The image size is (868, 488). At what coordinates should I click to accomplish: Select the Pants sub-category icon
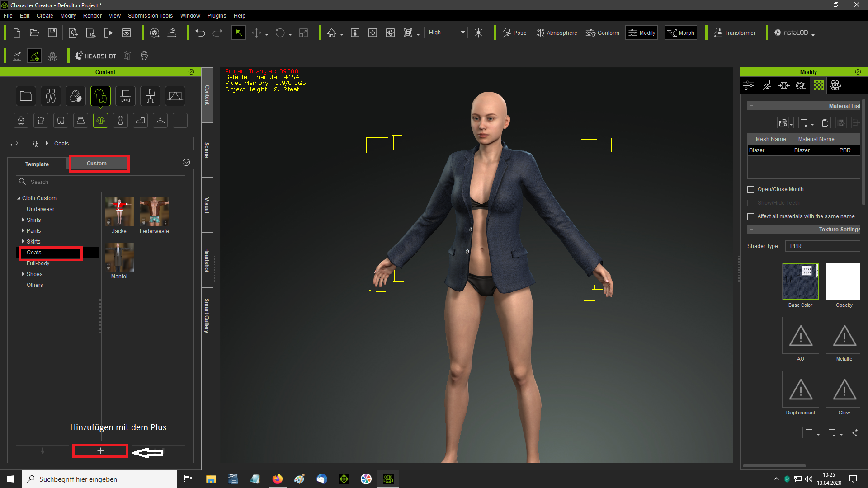[61, 120]
